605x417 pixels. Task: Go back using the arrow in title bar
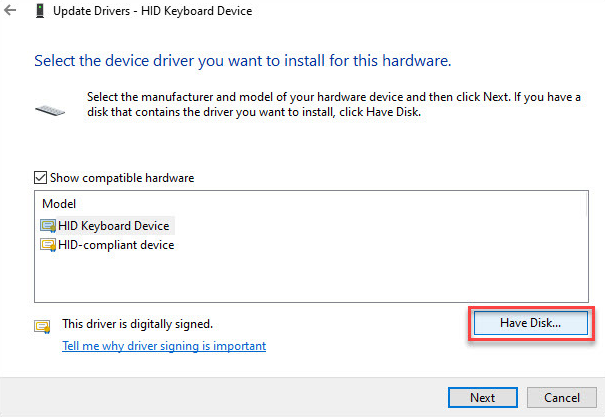point(10,10)
